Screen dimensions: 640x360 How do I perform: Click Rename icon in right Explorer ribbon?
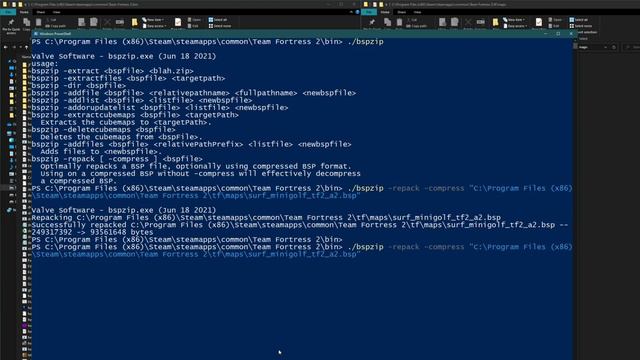(480, 22)
